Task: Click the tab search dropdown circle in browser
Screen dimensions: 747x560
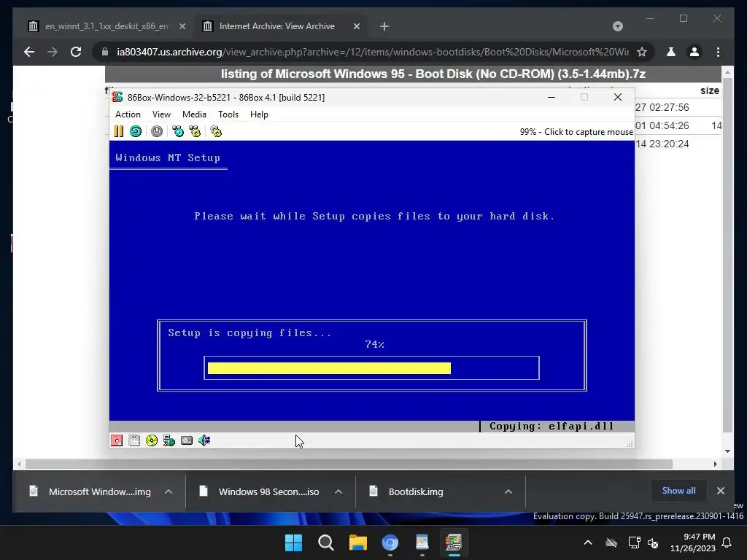Action: pos(617,26)
